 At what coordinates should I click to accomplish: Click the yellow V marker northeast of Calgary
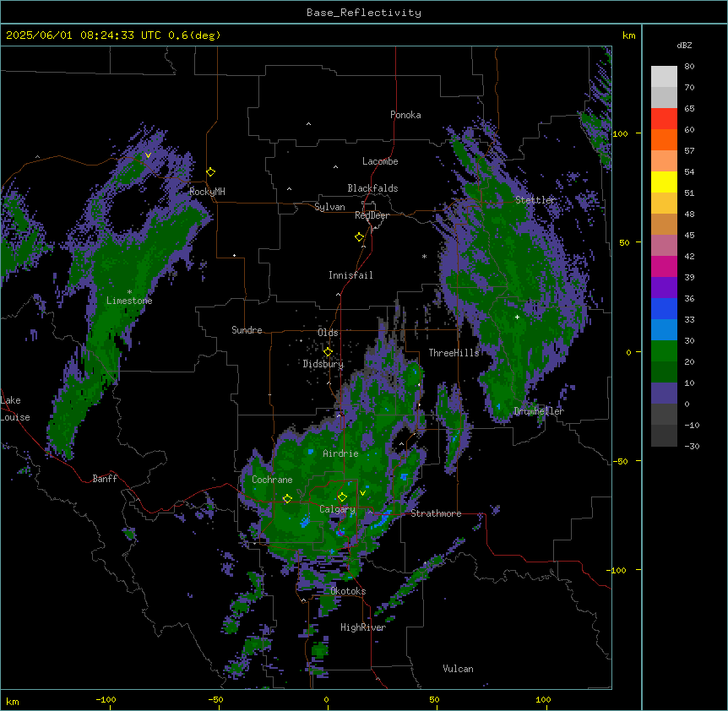pyautogui.click(x=362, y=493)
